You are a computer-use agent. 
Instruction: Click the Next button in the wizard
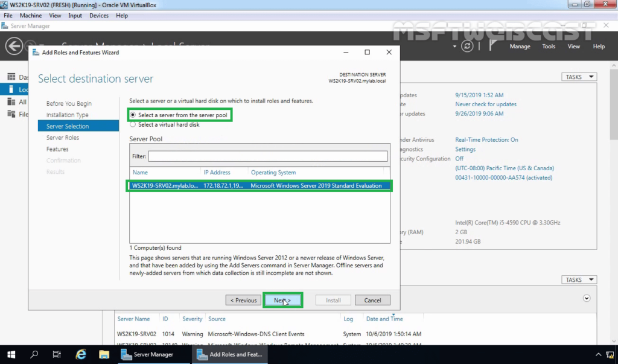click(x=282, y=300)
